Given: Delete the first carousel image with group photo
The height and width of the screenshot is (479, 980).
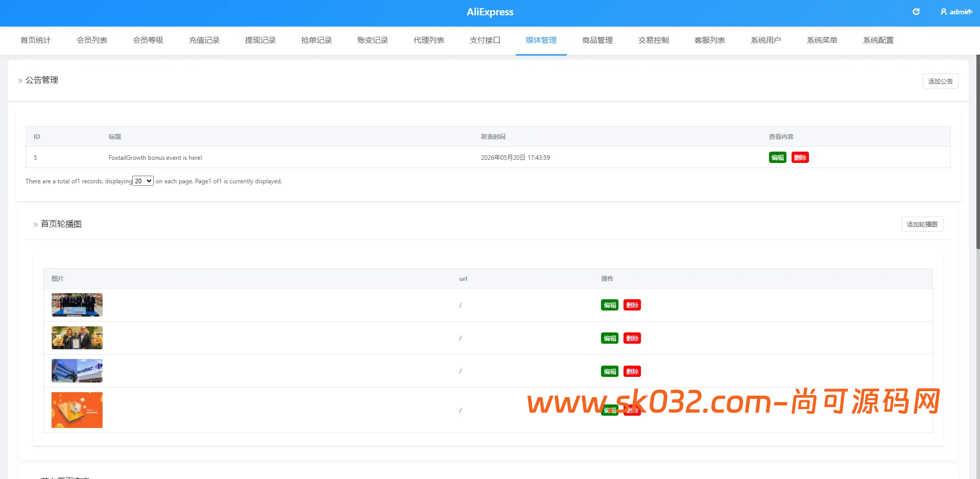Looking at the screenshot, I should [x=632, y=305].
